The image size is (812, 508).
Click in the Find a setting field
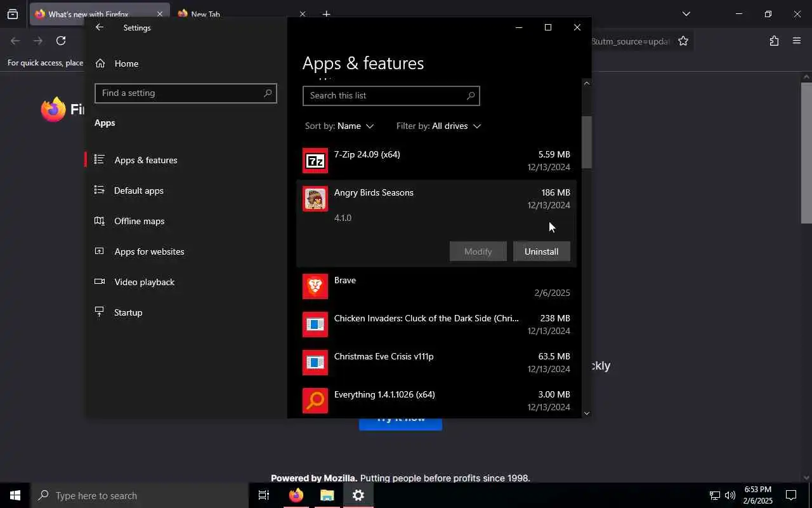coord(185,93)
